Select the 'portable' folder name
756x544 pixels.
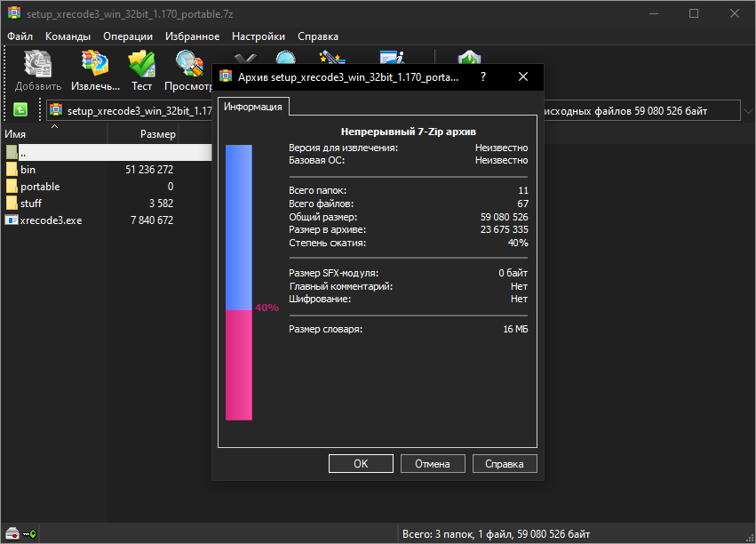point(40,186)
